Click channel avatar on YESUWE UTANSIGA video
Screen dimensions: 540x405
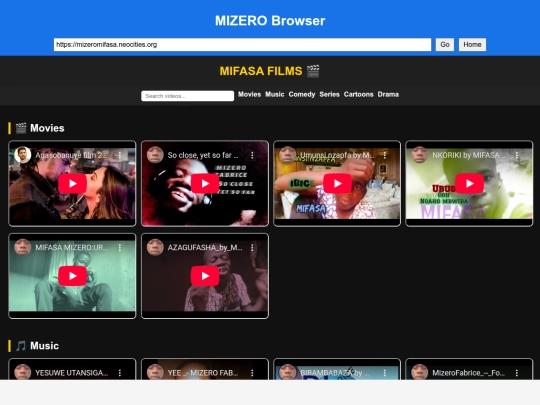[x=23, y=372]
